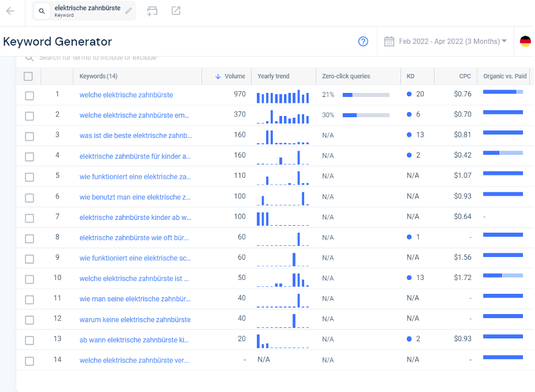Click organic vs paid bar for row 10
Screen dimensions: 535x392
[x=503, y=275]
